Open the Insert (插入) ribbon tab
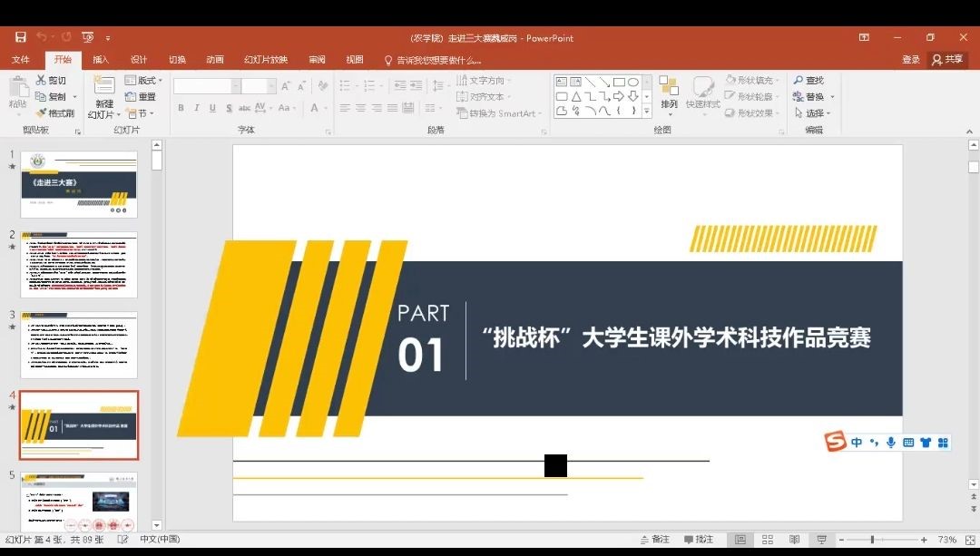The width and height of the screenshot is (980, 556). (x=101, y=60)
